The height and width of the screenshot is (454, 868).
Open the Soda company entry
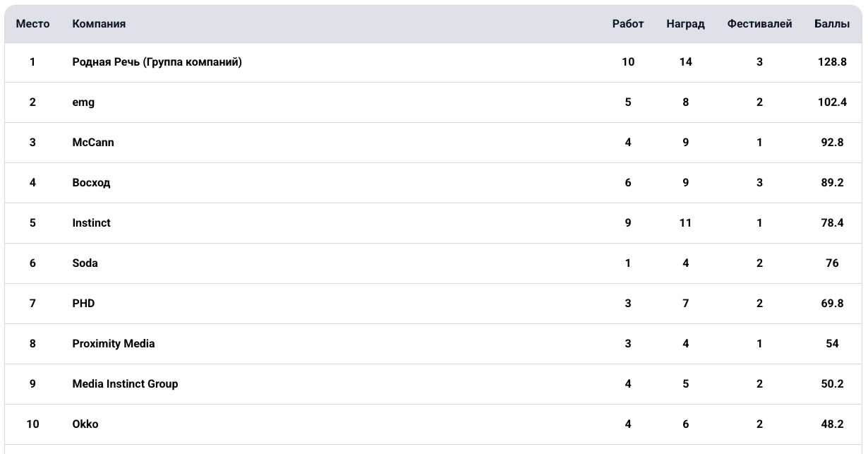click(x=85, y=263)
